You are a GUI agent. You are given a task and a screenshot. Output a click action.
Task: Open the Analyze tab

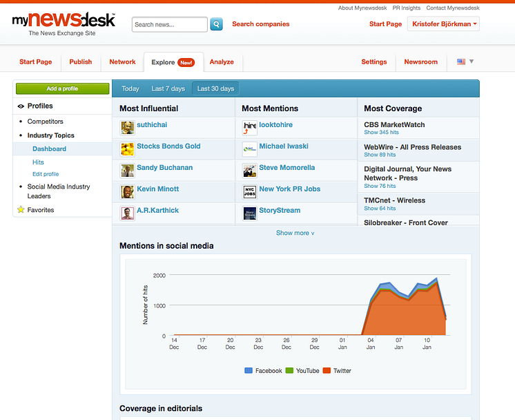tap(222, 61)
